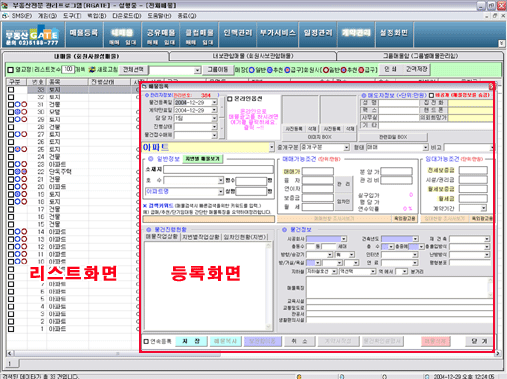Viewport: 507px width, 379px height.
Task: Click the 소재지 input field
Action: [218, 169]
